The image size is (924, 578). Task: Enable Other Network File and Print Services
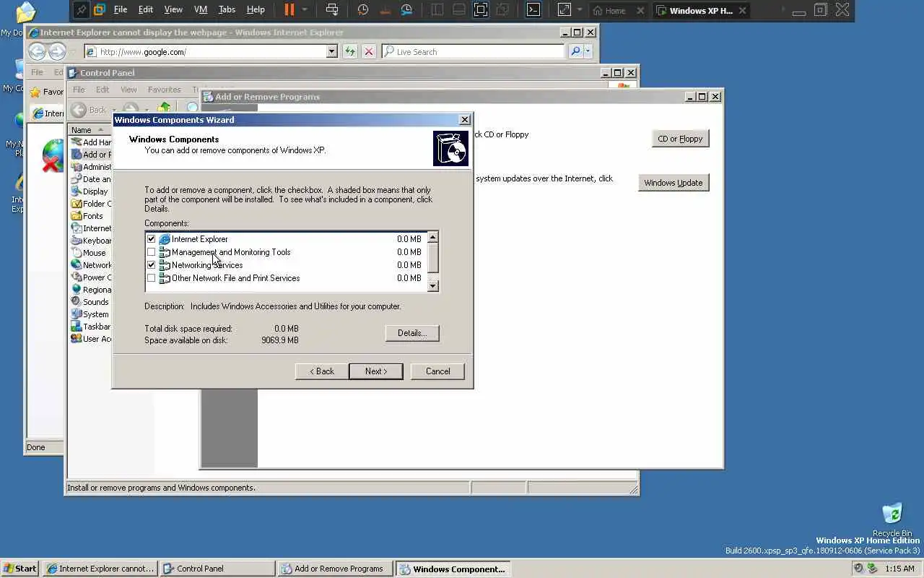(151, 278)
